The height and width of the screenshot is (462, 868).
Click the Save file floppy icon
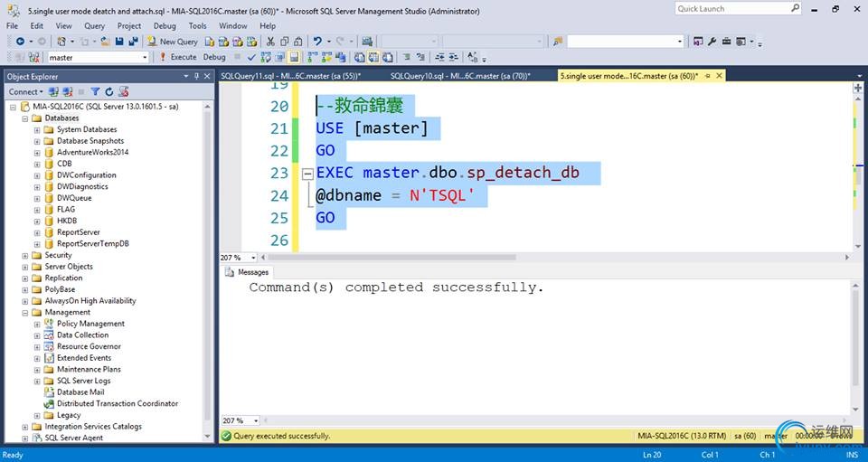coord(119,42)
